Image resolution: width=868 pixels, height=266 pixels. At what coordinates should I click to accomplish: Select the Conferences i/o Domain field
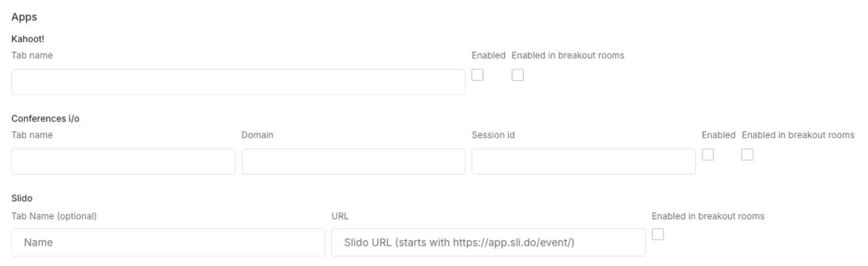pos(353,162)
